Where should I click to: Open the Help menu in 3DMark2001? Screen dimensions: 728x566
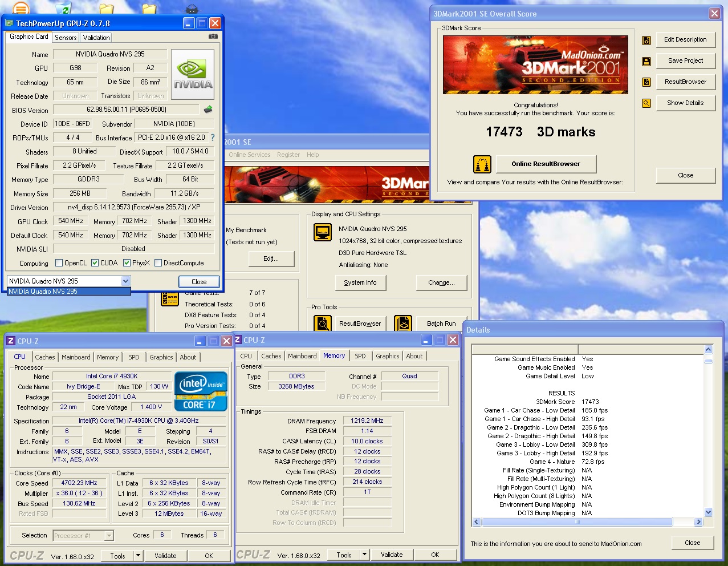click(x=313, y=155)
